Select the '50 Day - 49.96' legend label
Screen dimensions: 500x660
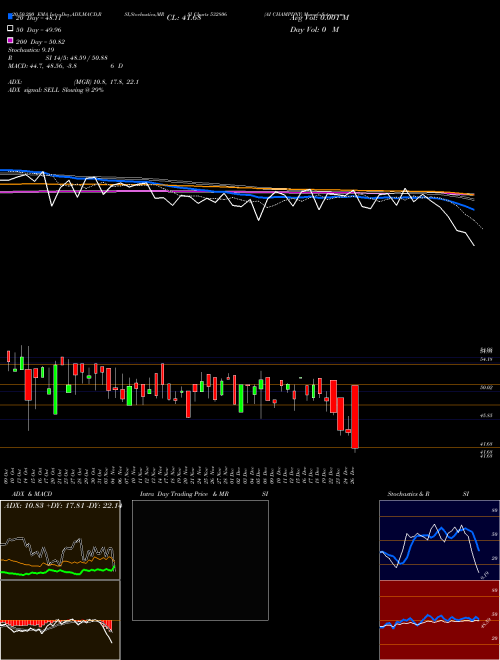39,30
